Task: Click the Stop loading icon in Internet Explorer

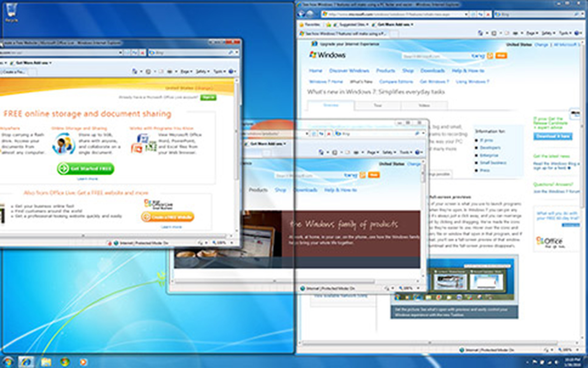Action: pyautogui.click(x=488, y=13)
